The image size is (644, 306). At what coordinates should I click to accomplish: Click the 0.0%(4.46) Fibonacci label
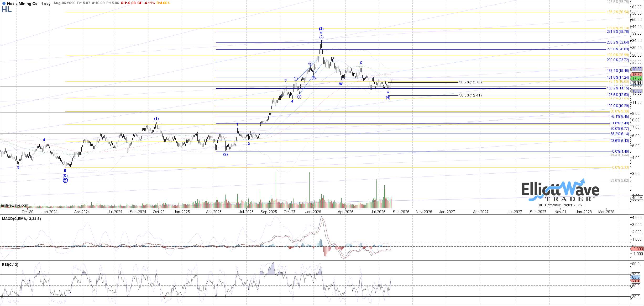621,152
